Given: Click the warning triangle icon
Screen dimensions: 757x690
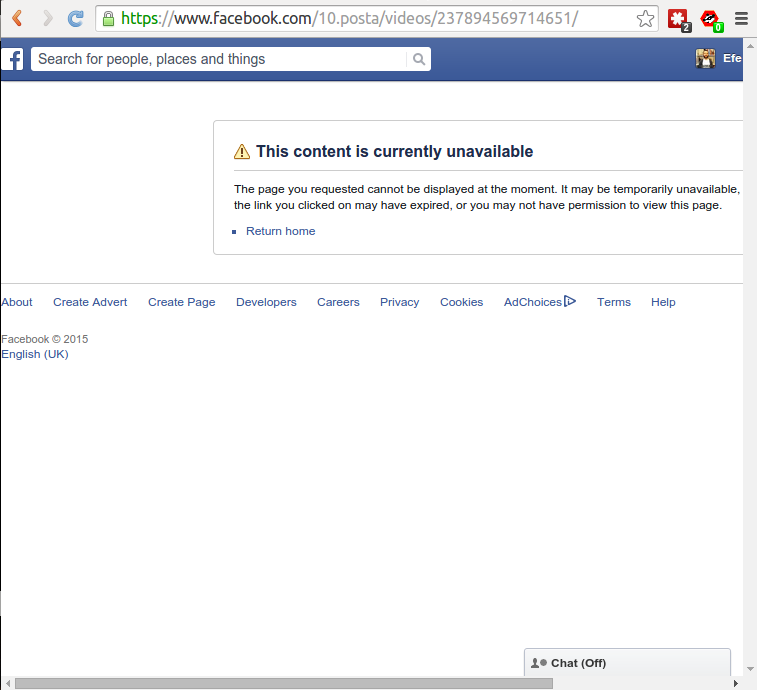Looking at the screenshot, I should pos(242,152).
